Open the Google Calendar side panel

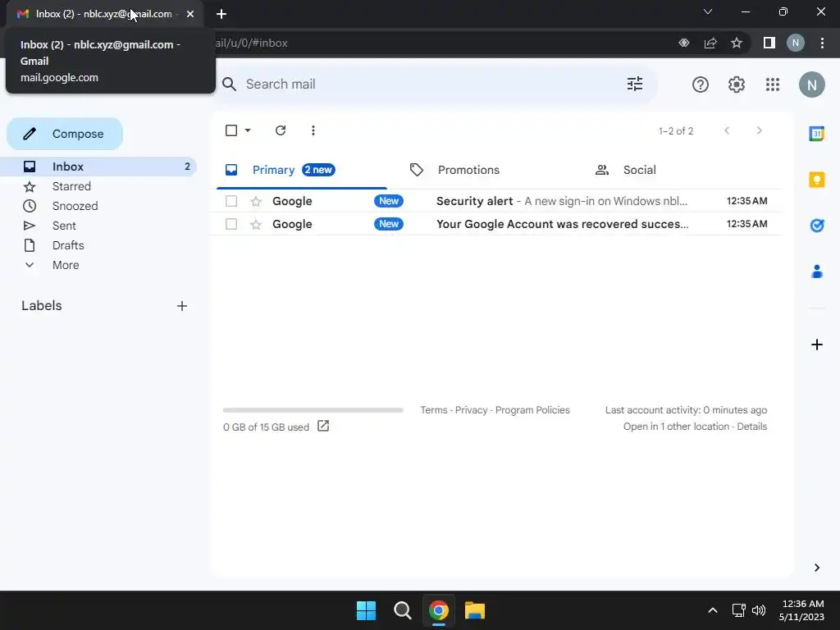tap(816, 134)
